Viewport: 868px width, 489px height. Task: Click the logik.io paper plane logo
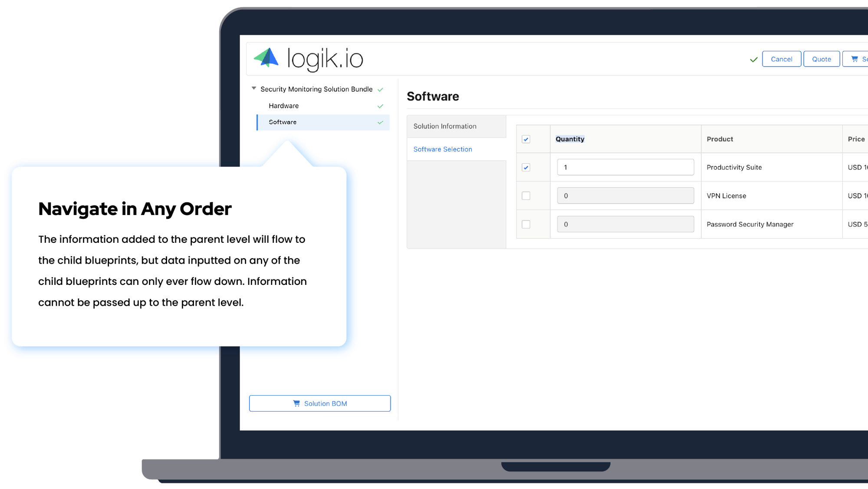pyautogui.click(x=266, y=58)
